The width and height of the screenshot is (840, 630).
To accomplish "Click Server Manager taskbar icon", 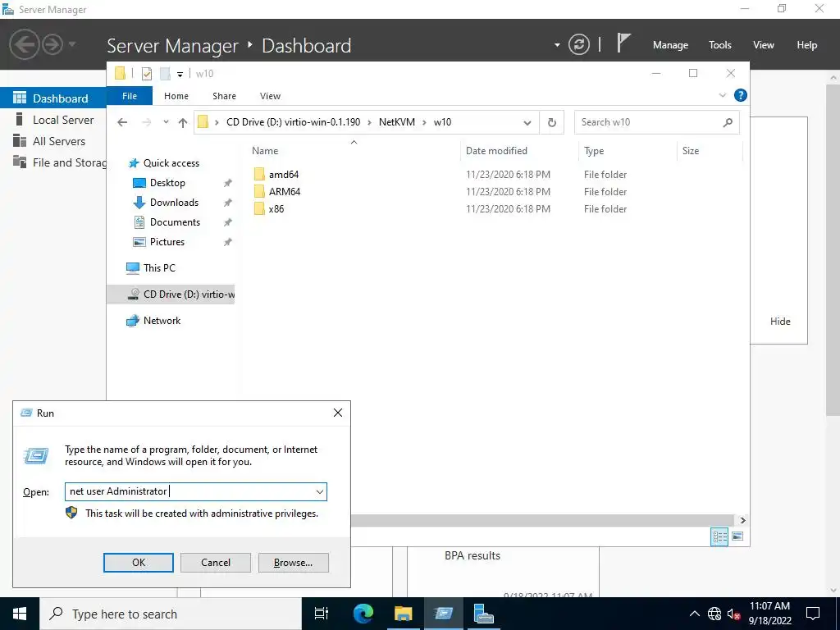I will pos(484,614).
